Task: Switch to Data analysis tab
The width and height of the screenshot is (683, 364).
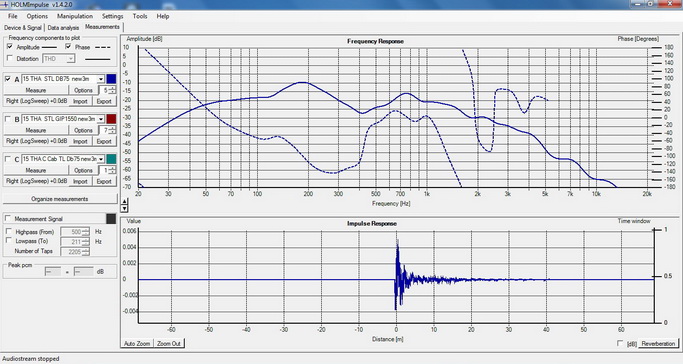Action: 63,27
